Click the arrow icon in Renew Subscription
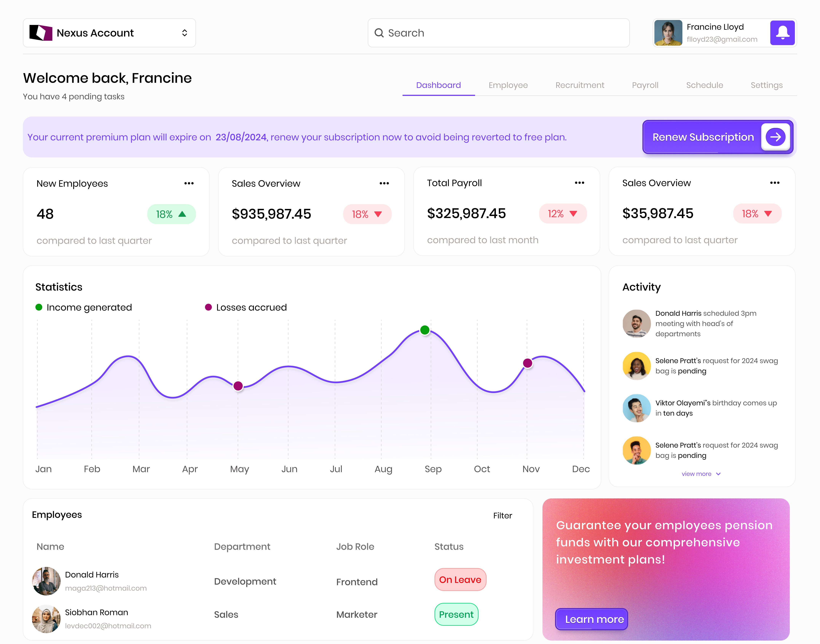Image resolution: width=820 pixels, height=644 pixels. 775,137
